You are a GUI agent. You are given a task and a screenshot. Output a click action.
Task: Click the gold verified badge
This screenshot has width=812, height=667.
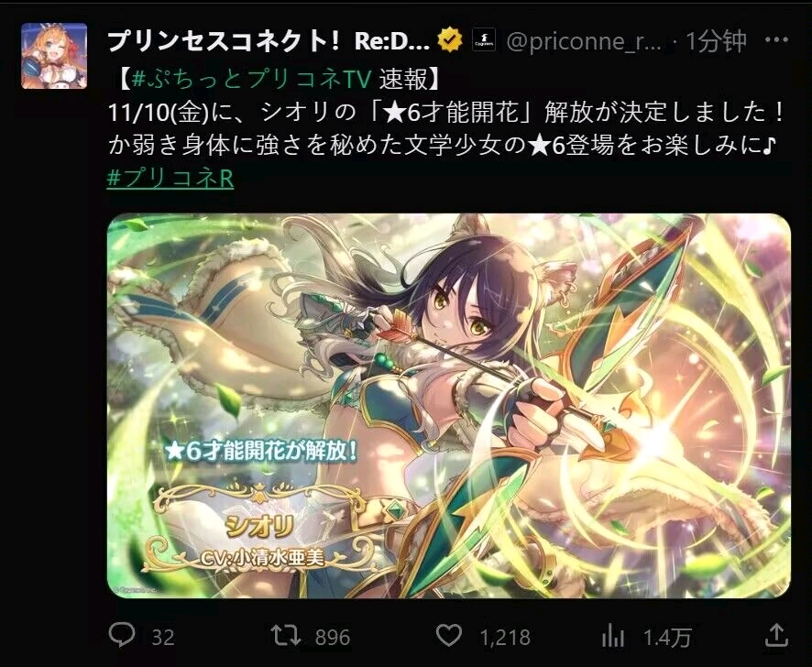pos(450,40)
